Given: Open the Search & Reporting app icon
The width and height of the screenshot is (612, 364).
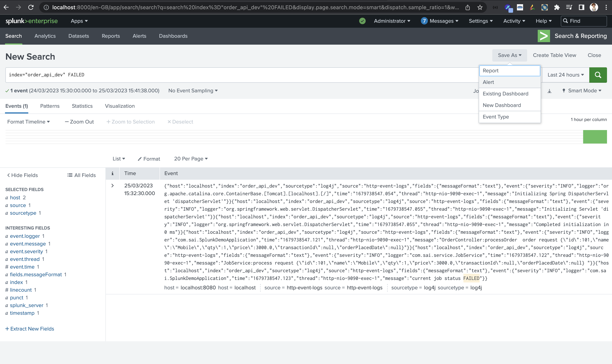Looking at the screenshot, I should (543, 36).
